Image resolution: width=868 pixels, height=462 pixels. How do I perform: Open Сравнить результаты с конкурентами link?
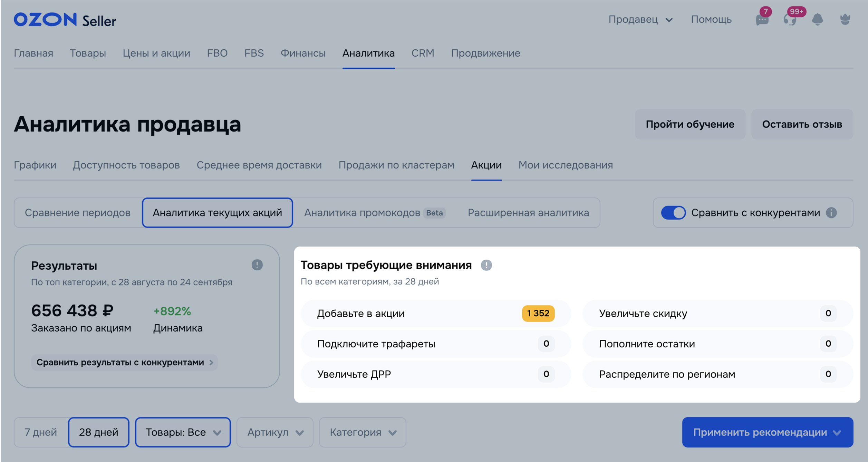click(x=124, y=363)
